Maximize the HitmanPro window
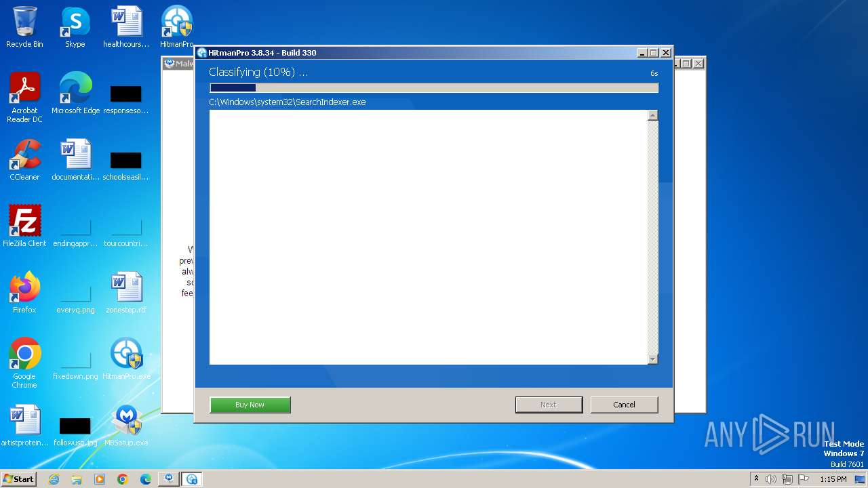868x488 pixels. pyautogui.click(x=654, y=53)
